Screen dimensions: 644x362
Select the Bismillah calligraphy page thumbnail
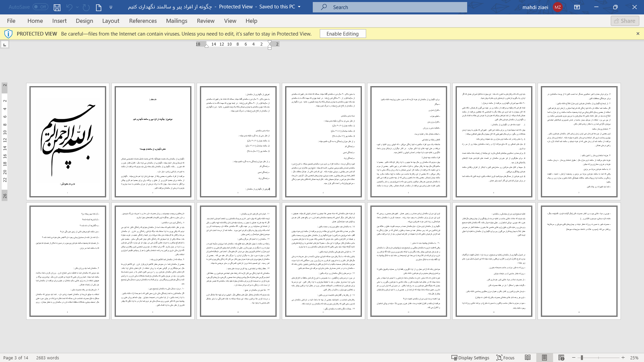[68, 142]
